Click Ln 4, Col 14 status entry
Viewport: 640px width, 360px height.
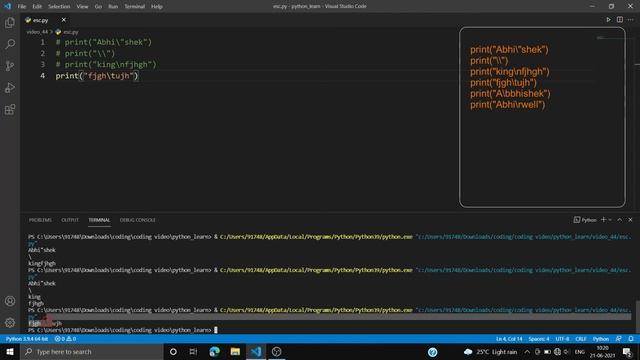tap(509, 339)
